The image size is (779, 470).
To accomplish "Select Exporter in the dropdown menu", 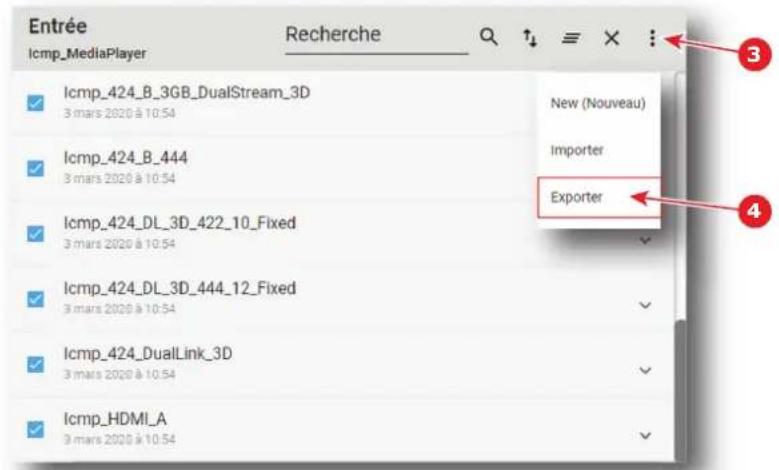I will click(x=598, y=197).
